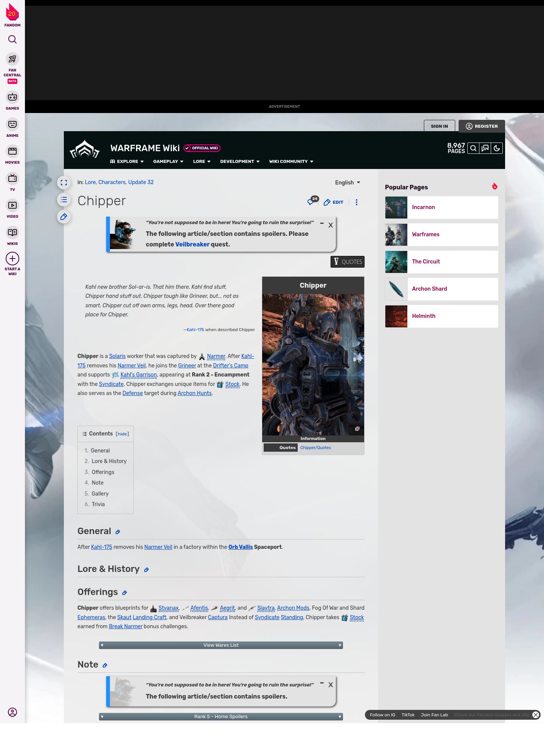Open the Archon Hunts link
This screenshot has width=544, height=756.
[195, 393]
